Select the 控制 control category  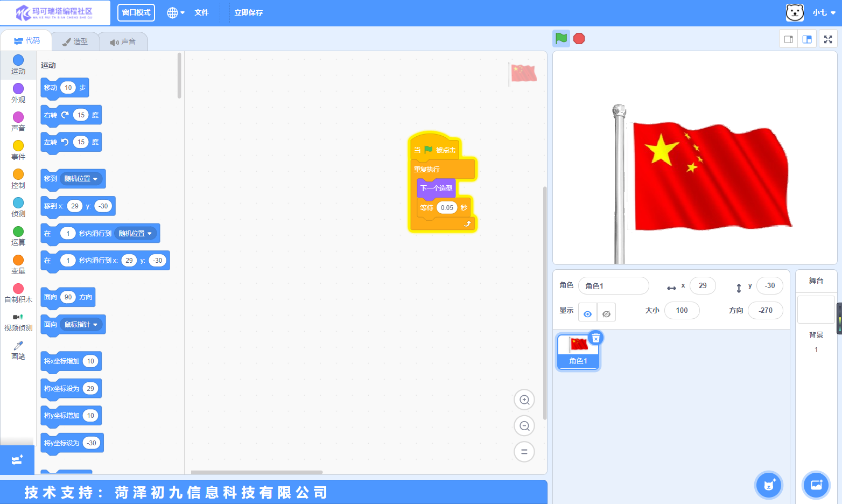[18, 179]
